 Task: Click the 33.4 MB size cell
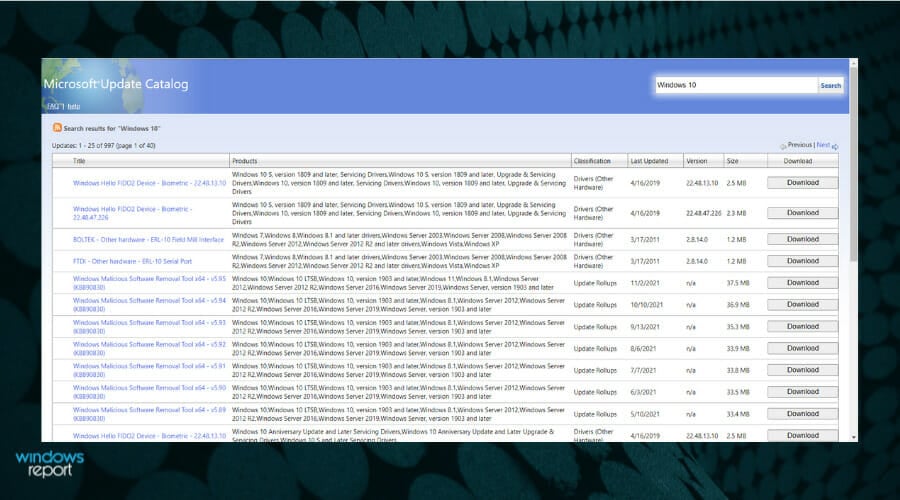[x=738, y=414]
